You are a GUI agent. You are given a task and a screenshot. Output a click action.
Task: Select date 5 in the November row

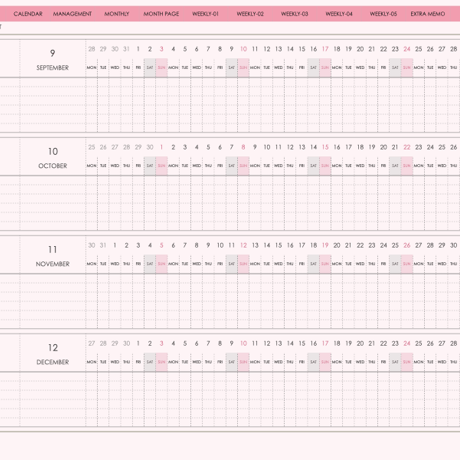[162, 245]
